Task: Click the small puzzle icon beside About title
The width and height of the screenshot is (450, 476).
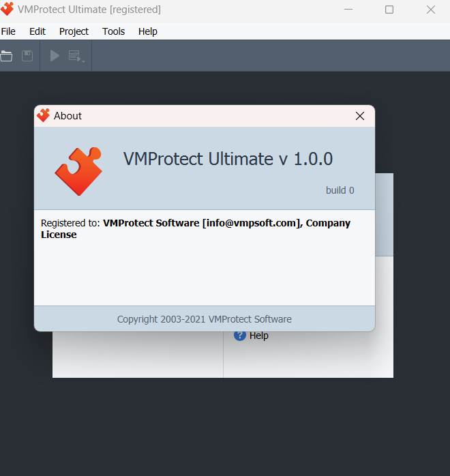Action: (44, 116)
